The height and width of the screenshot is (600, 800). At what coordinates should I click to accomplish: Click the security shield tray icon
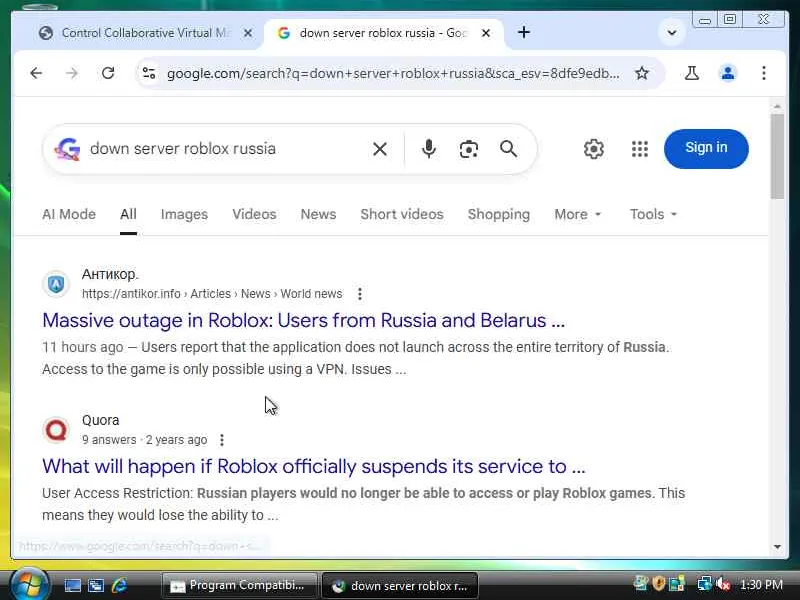point(659,584)
